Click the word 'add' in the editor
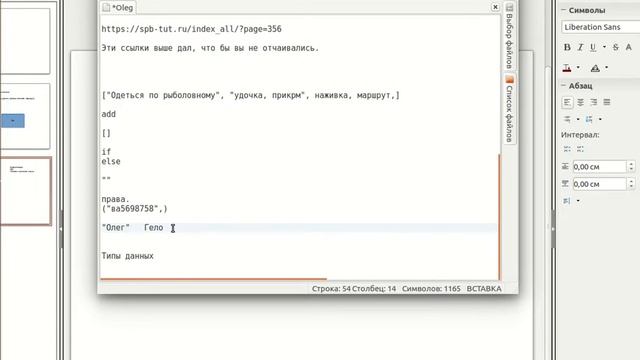The width and height of the screenshot is (640, 360). tap(109, 114)
